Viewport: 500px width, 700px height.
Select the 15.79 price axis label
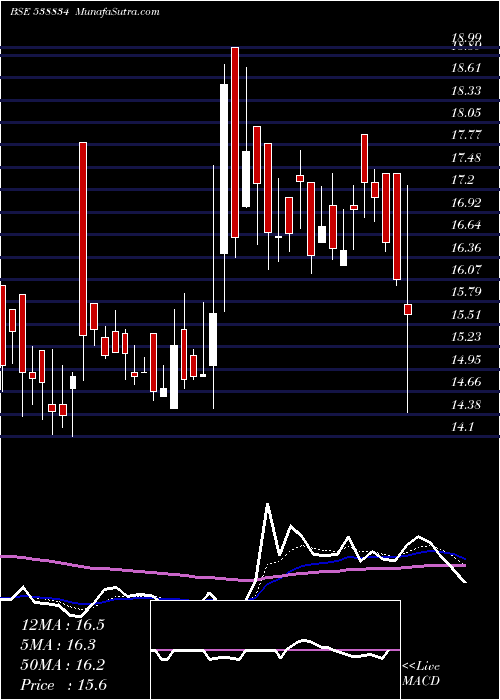[x=466, y=292]
